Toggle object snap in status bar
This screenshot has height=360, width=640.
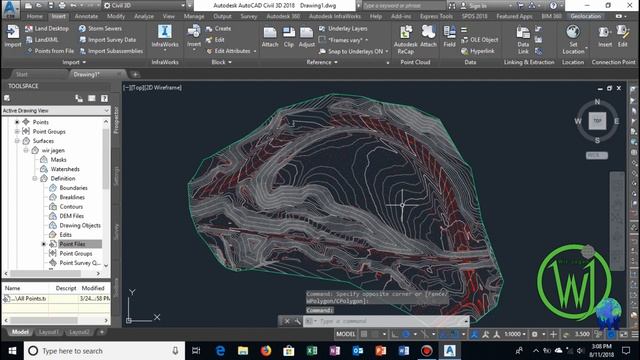pos(454,334)
